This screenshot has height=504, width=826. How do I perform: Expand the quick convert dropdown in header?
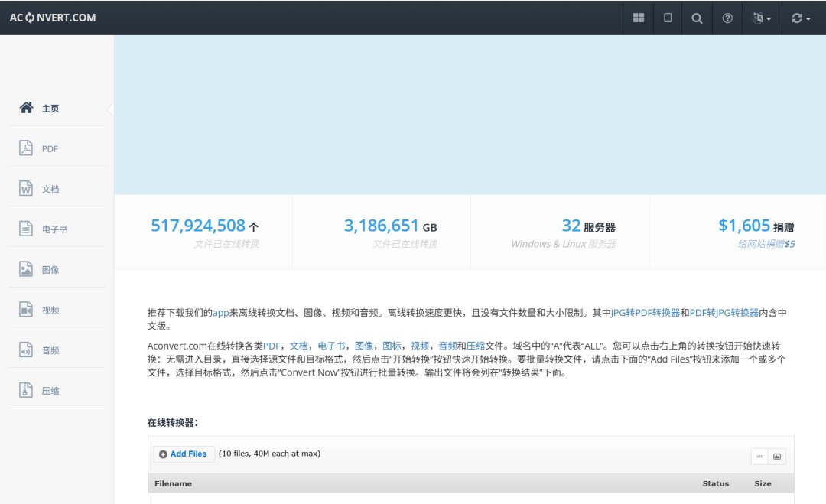(801, 18)
